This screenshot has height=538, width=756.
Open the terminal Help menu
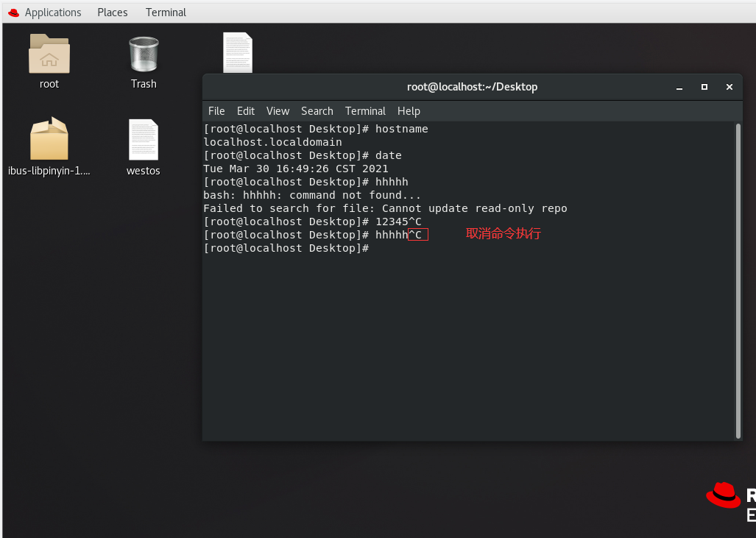coord(409,111)
